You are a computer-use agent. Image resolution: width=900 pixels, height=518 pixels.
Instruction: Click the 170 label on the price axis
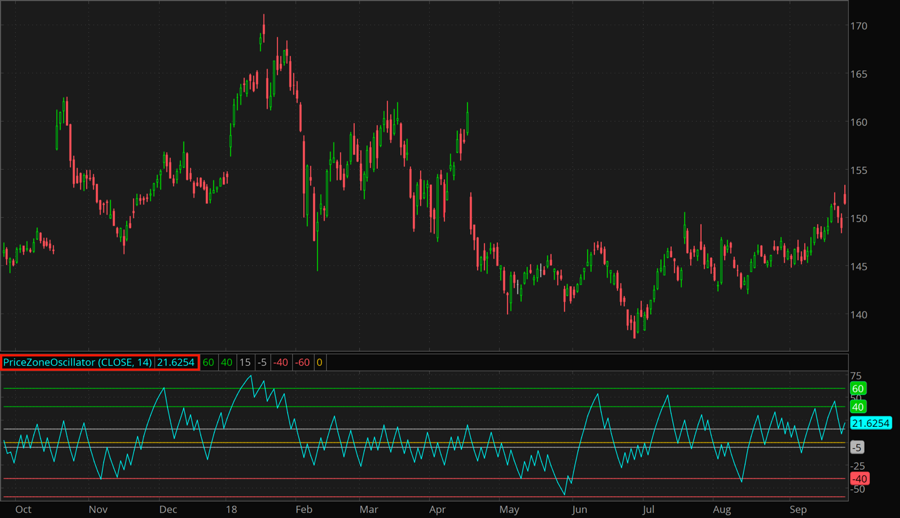(x=859, y=26)
